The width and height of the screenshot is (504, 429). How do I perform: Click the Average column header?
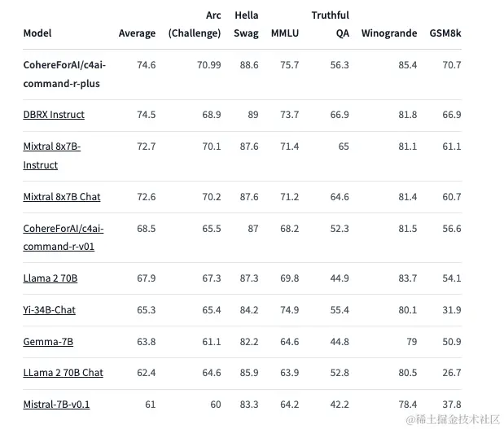(137, 33)
